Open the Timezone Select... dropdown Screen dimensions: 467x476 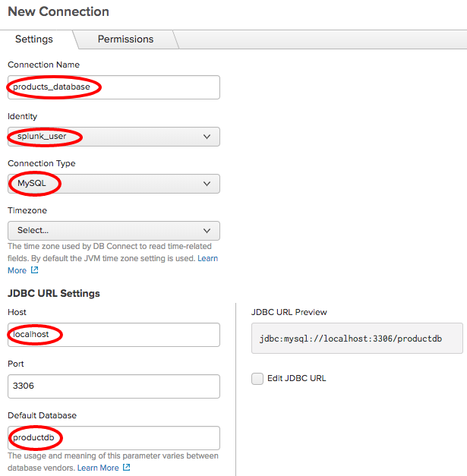(x=114, y=231)
